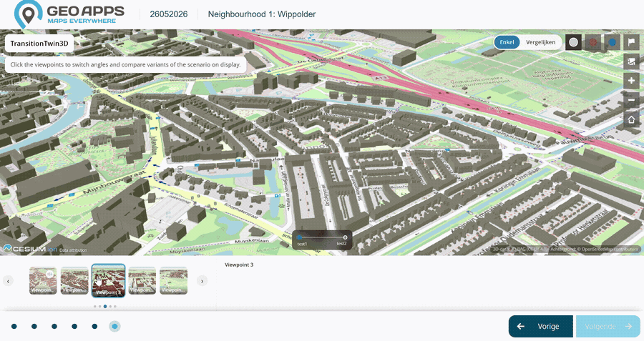This screenshot has width=644, height=341.
Task: Select the grey basemap style button
Action: (573, 42)
